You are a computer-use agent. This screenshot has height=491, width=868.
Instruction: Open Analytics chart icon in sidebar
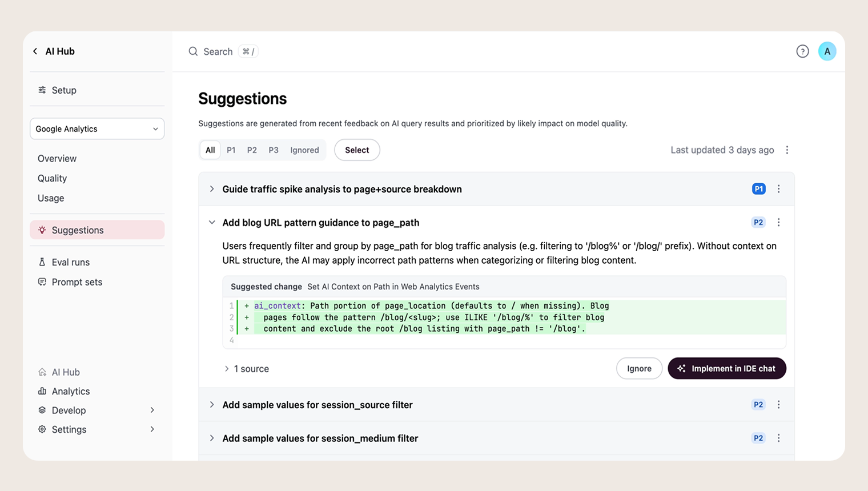(42, 391)
